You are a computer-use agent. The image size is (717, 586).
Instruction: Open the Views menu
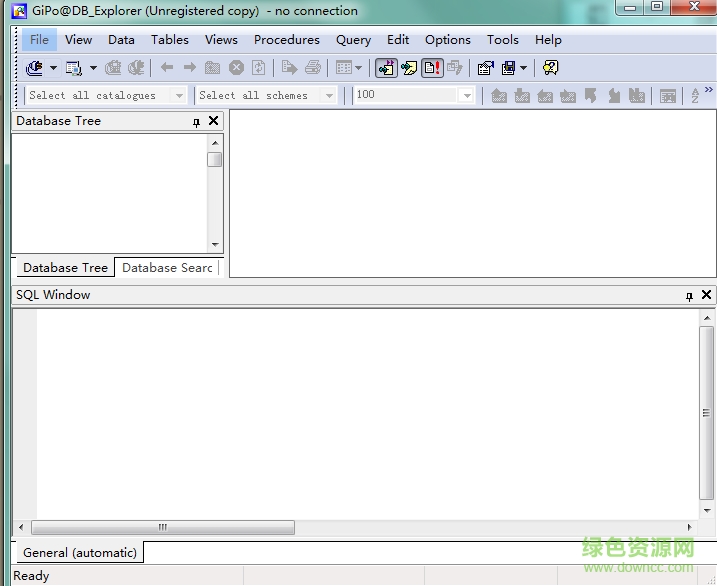[x=221, y=40]
